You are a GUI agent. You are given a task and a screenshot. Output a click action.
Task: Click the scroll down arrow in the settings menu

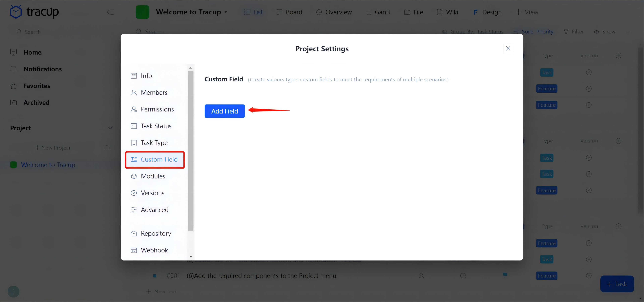(191, 256)
